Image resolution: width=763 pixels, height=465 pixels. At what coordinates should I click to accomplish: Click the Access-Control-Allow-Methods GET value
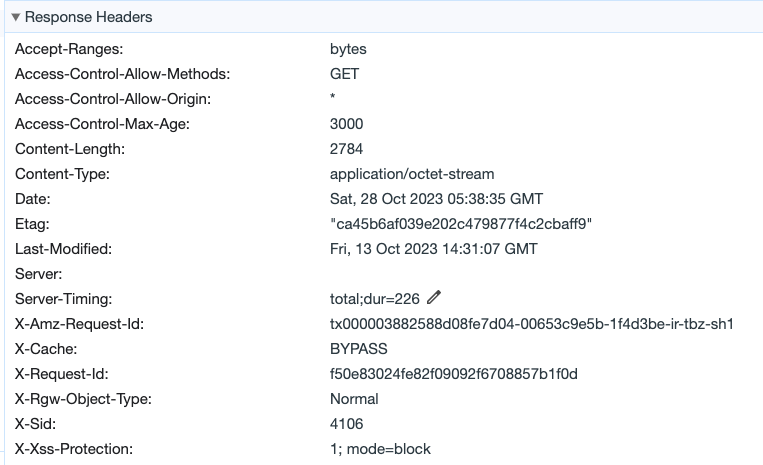(x=344, y=73)
